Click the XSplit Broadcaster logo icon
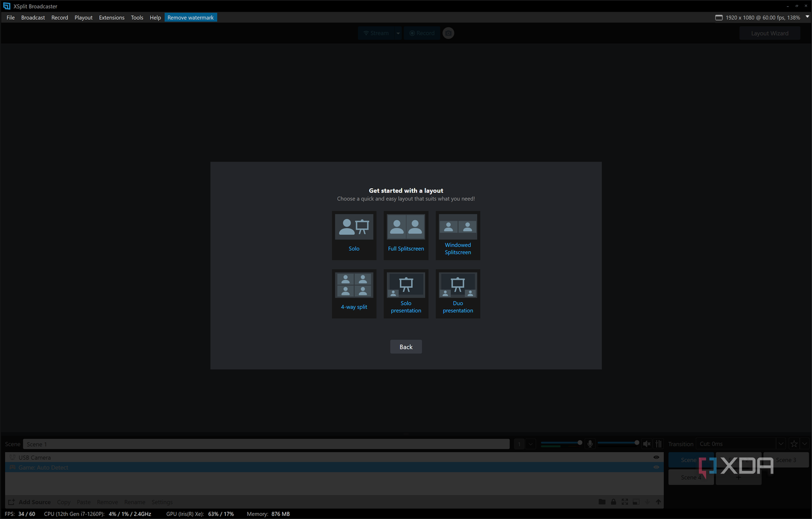This screenshot has width=812, height=519. click(x=7, y=6)
